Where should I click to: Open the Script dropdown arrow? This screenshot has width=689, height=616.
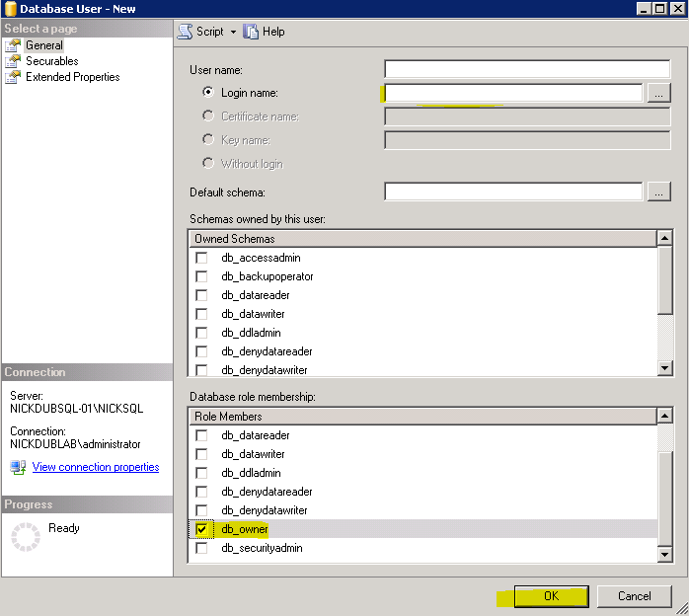(233, 32)
